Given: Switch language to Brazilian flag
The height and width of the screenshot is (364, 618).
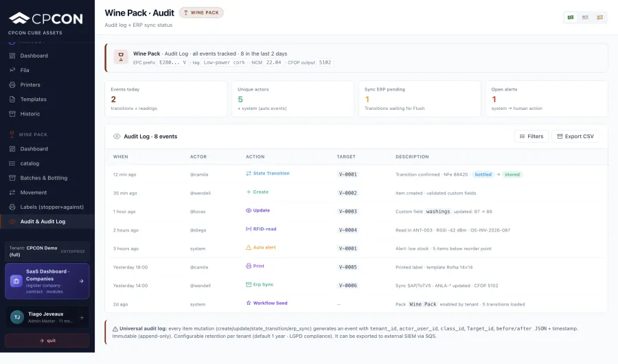Looking at the screenshot, I should tap(571, 17).
